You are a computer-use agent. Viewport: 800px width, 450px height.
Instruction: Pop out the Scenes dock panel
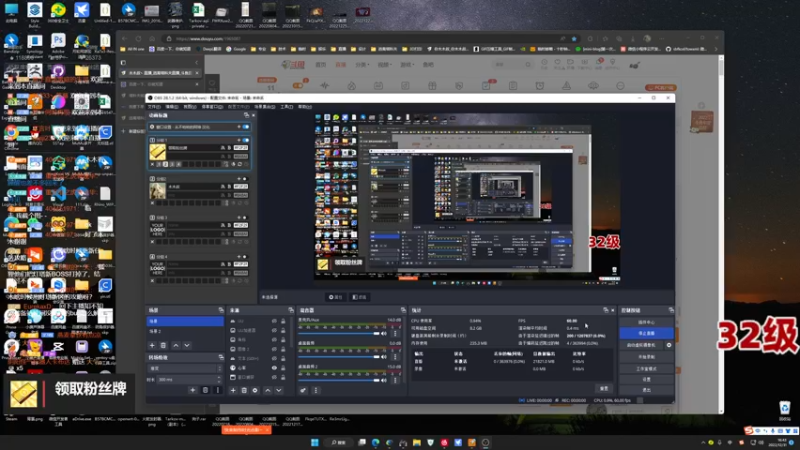[x=221, y=310]
